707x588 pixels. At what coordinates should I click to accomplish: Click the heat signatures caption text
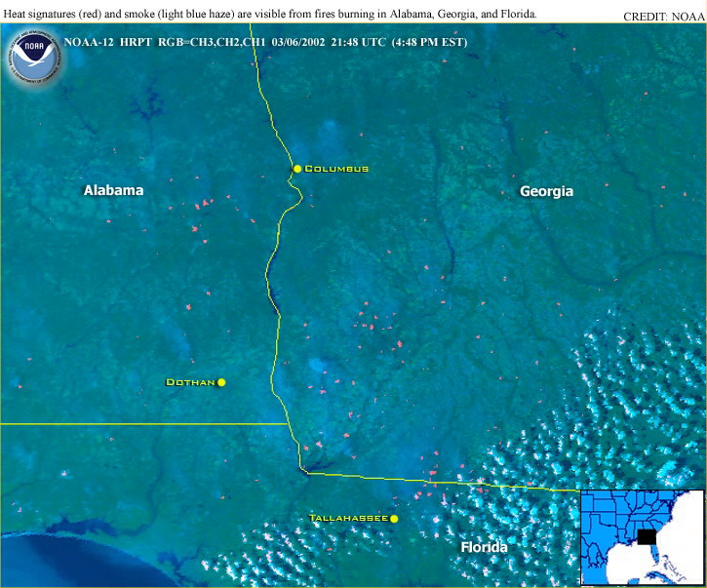pyautogui.click(x=270, y=14)
